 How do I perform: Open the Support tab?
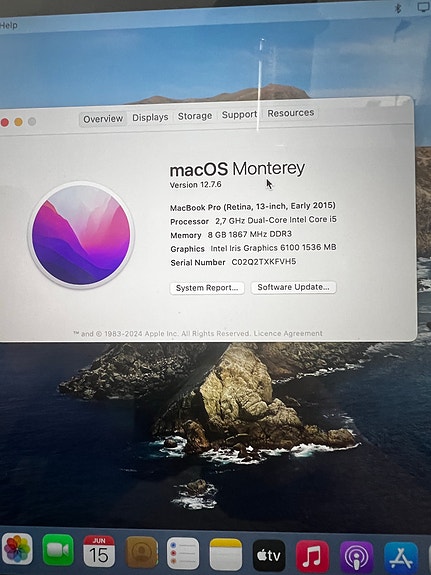[239, 115]
